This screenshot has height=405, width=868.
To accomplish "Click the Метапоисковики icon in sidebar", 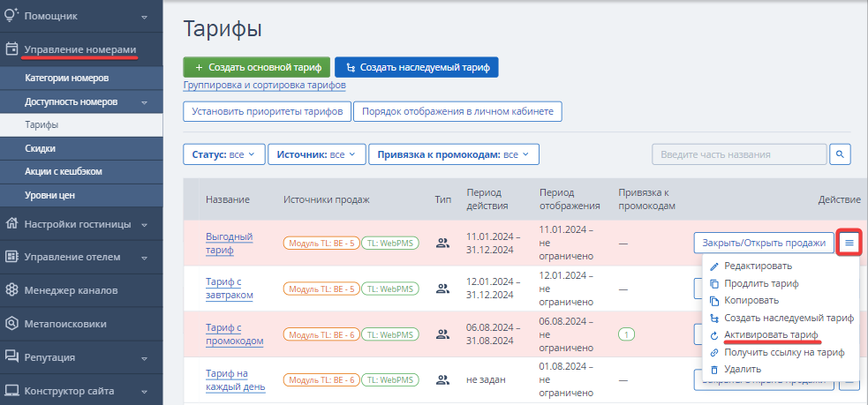I will click(11, 324).
